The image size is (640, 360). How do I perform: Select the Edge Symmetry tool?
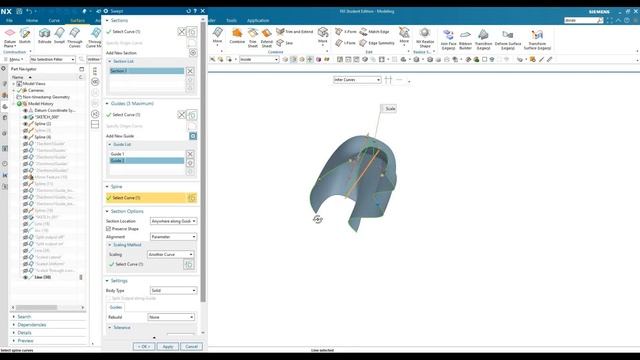coord(377,42)
